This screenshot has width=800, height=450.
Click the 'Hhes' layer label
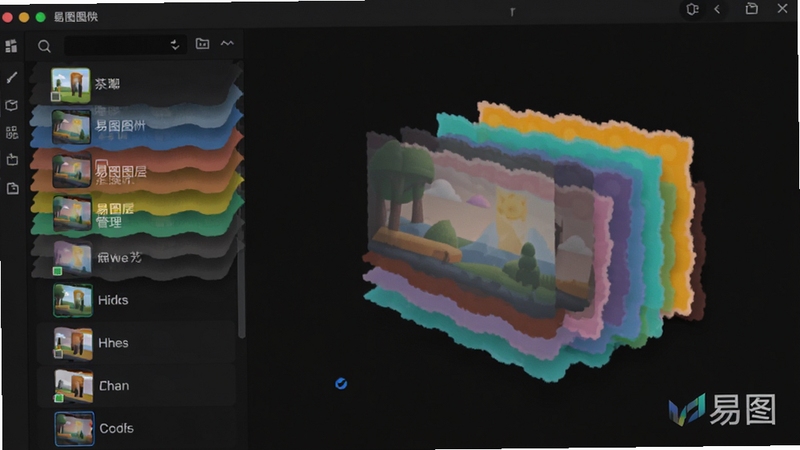[x=113, y=343]
